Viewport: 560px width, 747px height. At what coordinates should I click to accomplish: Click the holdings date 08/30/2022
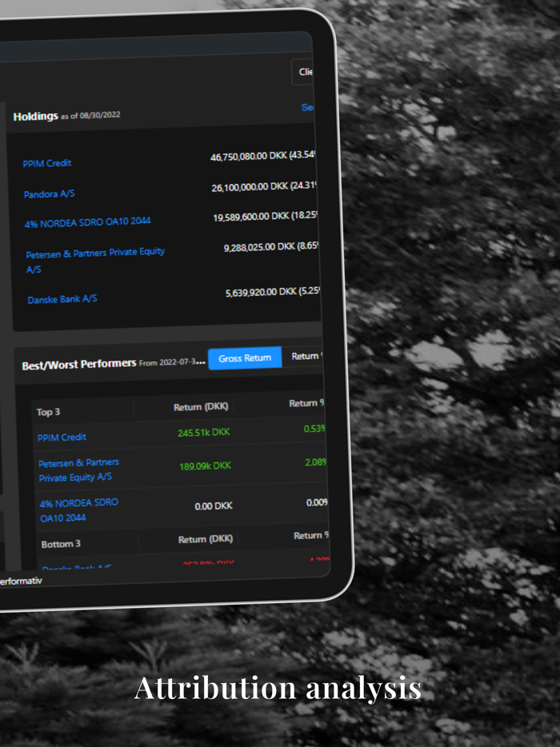pyautogui.click(x=100, y=115)
